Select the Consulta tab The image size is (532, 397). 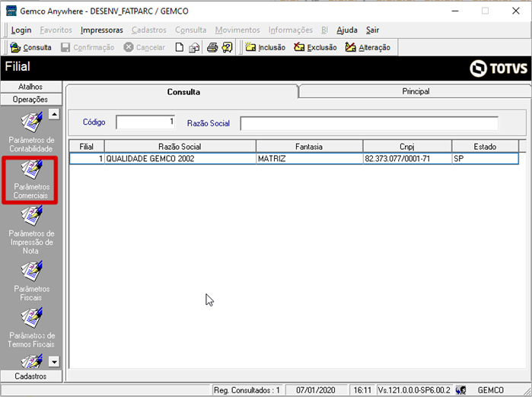[183, 91]
